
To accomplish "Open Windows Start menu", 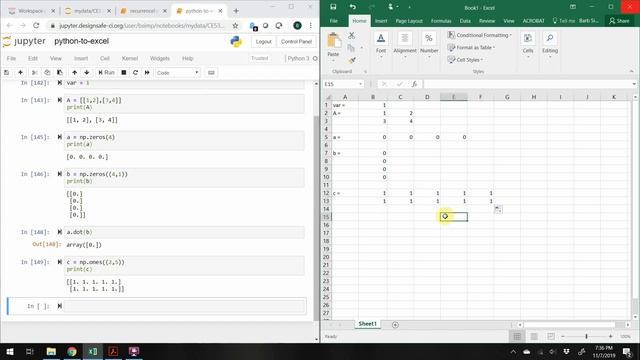I will [9, 351].
